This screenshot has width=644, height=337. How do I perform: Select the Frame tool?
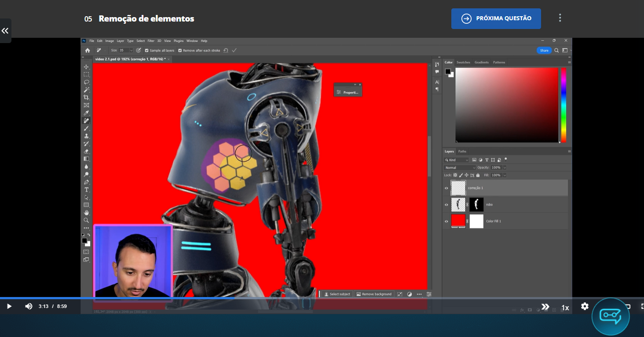click(86, 105)
